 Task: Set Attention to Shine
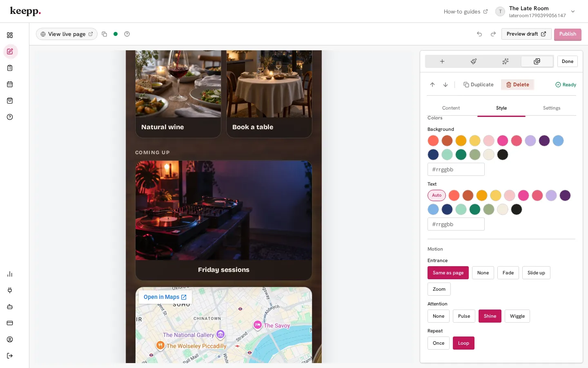(x=490, y=316)
